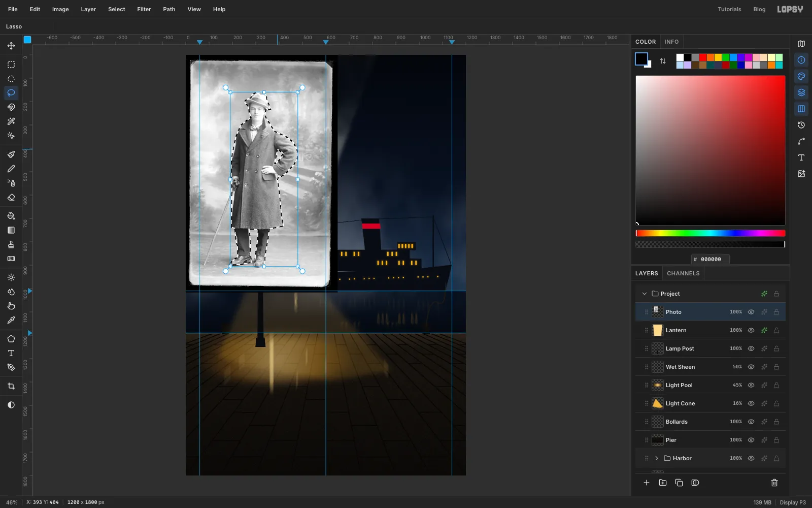Select the Lasso tool
Viewport: 812px width, 508px height.
[x=11, y=93]
